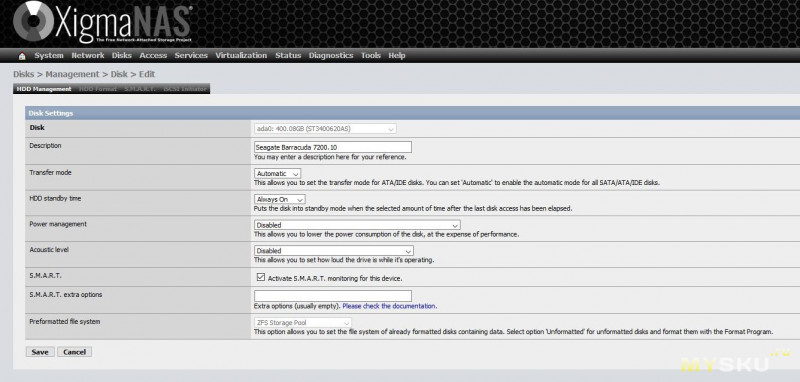Toggle the S.M.A.R.T. monitoring checkbox

[261, 277]
